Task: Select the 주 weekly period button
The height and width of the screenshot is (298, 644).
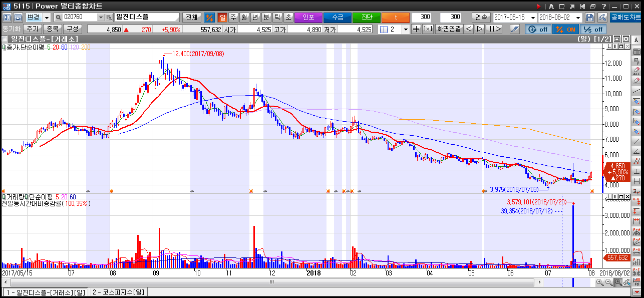Action: (x=233, y=17)
